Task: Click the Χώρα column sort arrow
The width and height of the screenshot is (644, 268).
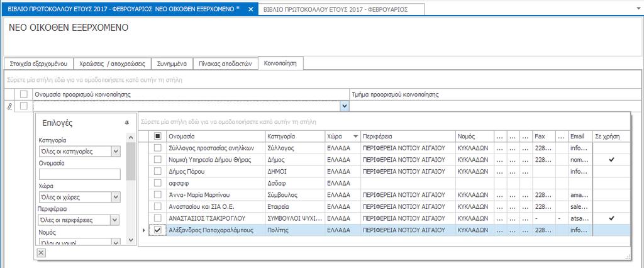Action: point(355,136)
